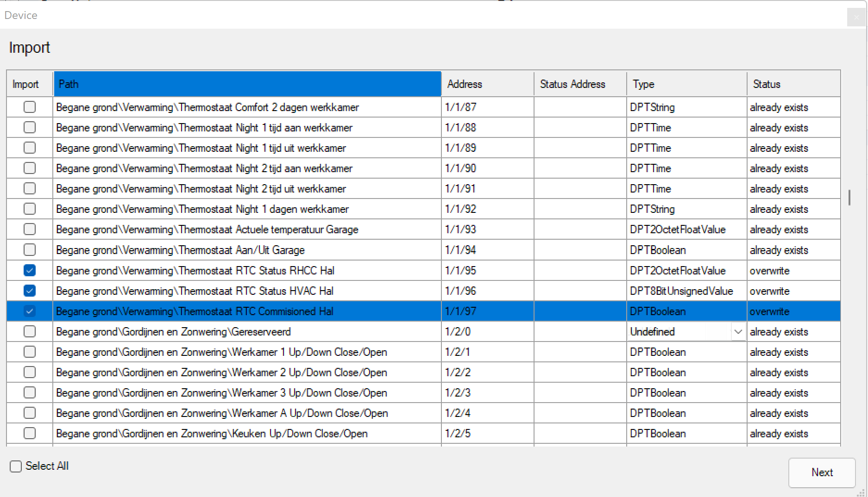Image resolution: width=868 pixels, height=497 pixels.
Task: Click the vertical scrollbar thumb
Action: tap(849, 197)
